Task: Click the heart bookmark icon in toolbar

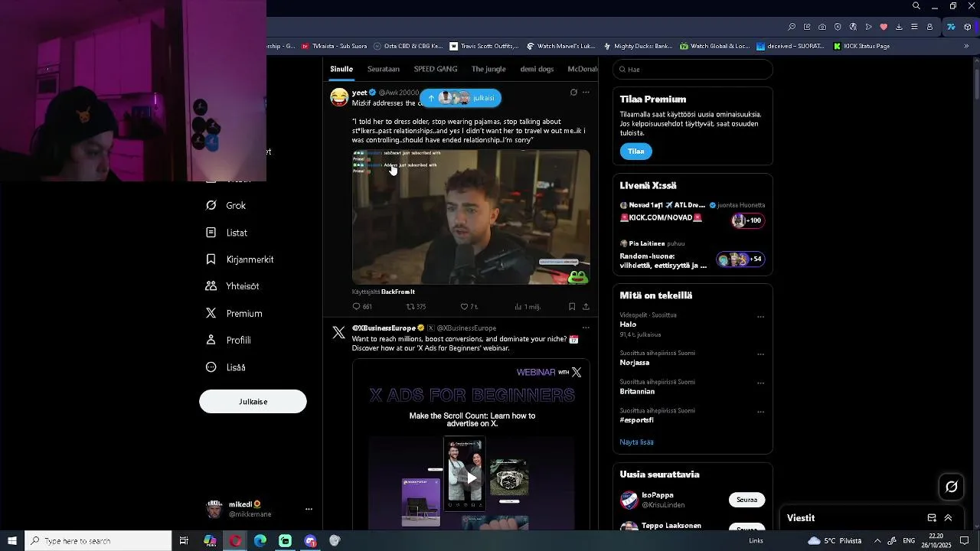Action: [884, 27]
